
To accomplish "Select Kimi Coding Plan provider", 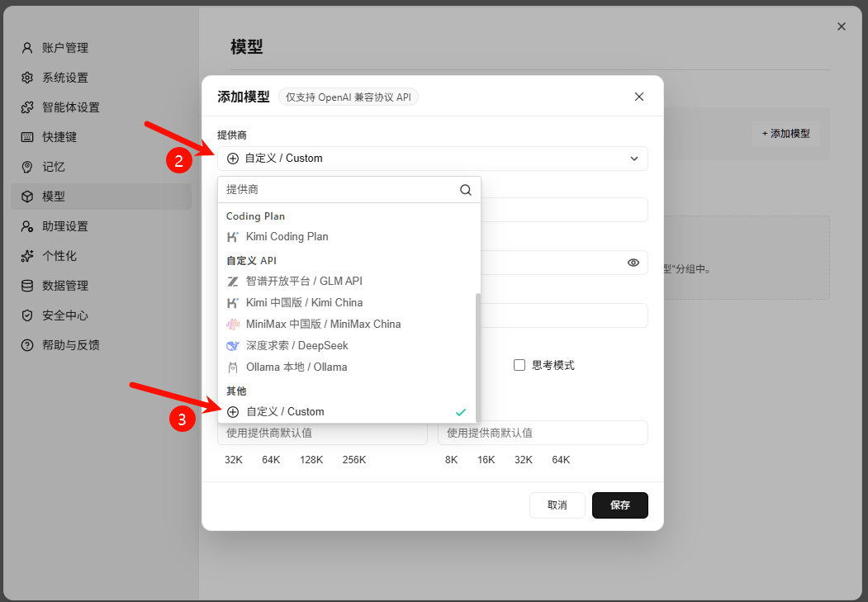I will point(347,237).
